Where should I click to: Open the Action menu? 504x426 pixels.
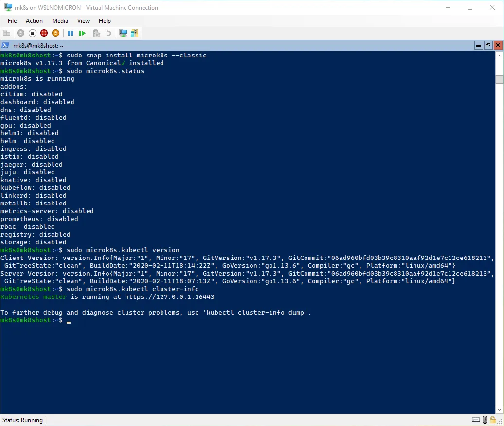tap(34, 21)
